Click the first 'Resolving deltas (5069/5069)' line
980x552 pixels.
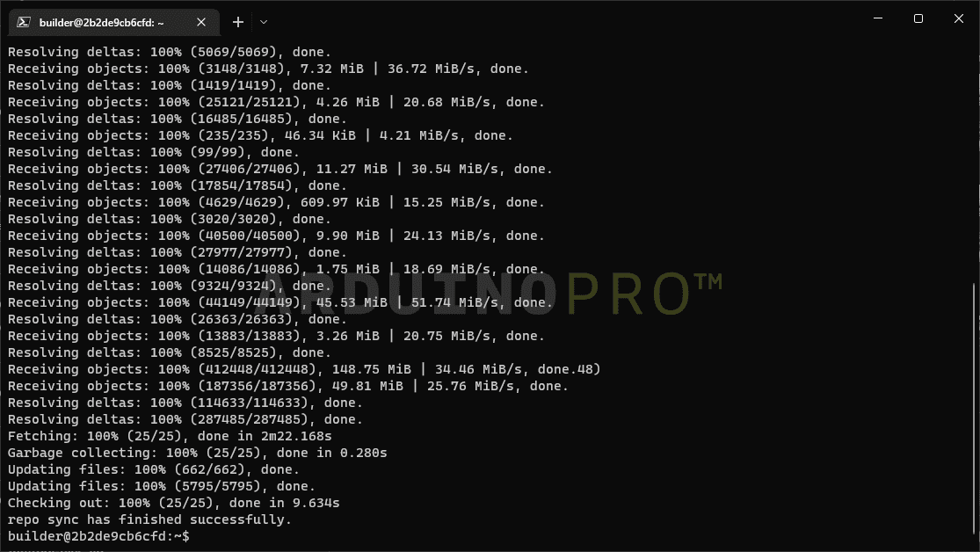coord(170,52)
